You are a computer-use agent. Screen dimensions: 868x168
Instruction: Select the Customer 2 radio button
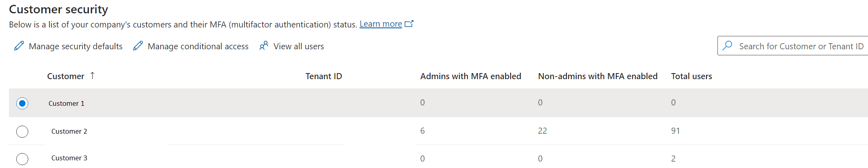pos(22,132)
